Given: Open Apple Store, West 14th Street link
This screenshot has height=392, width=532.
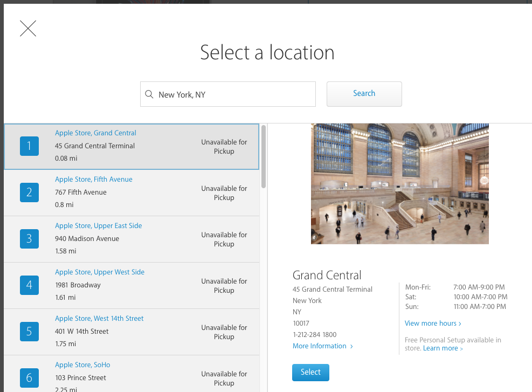Looking at the screenshot, I should pos(99,318).
